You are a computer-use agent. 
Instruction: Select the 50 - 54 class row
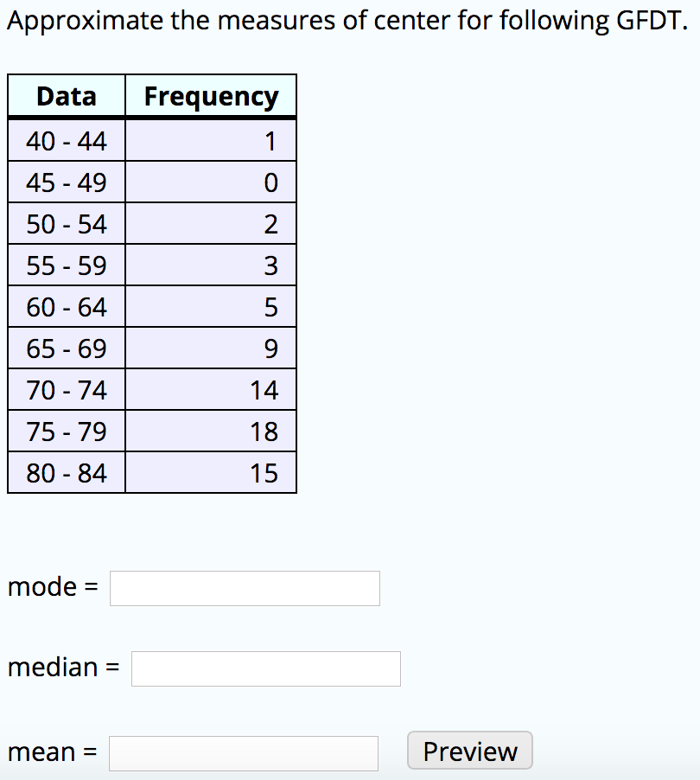click(66, 222)
